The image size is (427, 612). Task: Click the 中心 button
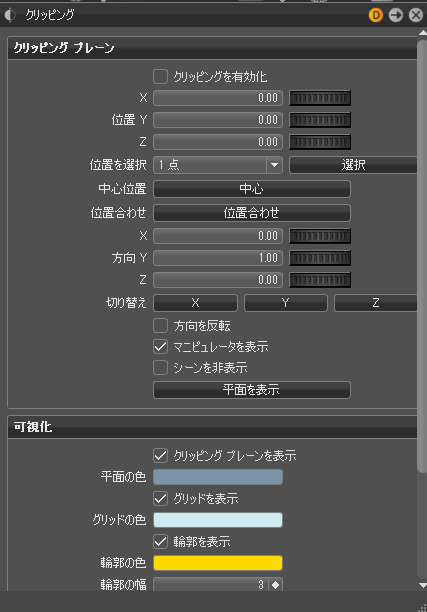252,189
